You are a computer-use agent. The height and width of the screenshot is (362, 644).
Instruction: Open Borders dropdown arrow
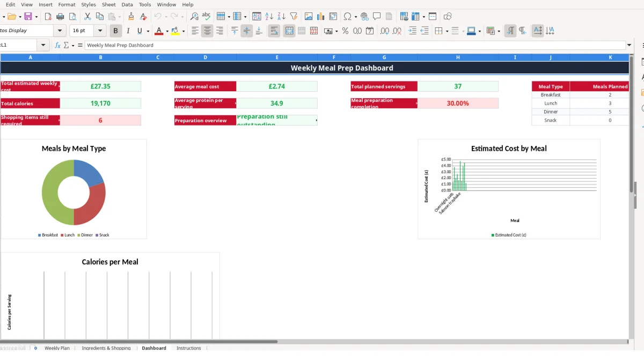pos(447,31)
